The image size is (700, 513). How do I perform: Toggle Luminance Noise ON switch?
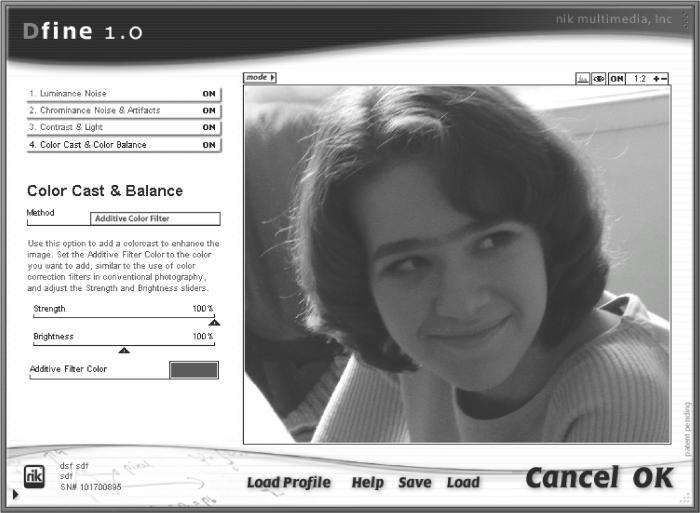coord(209,94)
